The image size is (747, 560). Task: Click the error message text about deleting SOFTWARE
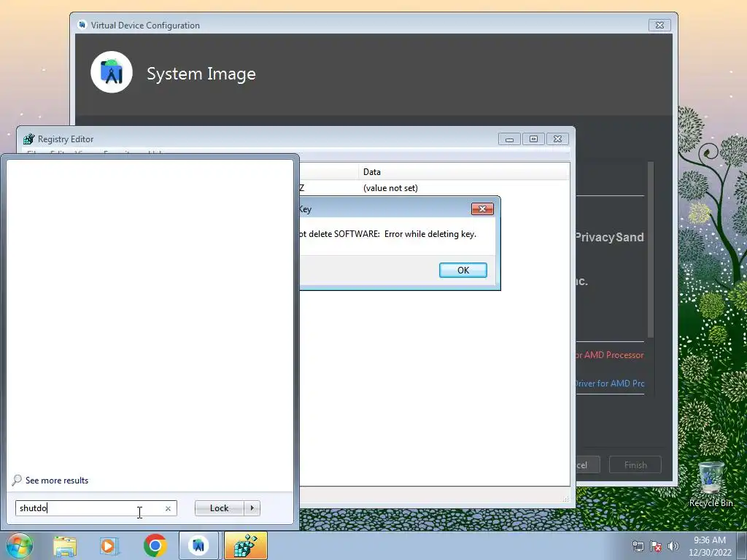point(388,234)
